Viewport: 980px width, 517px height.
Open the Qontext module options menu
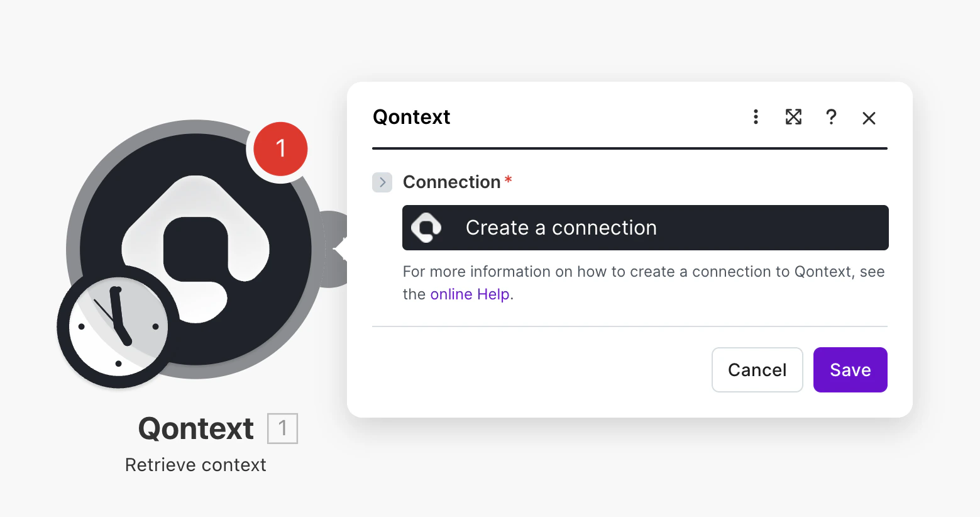(x=756, y=118)
